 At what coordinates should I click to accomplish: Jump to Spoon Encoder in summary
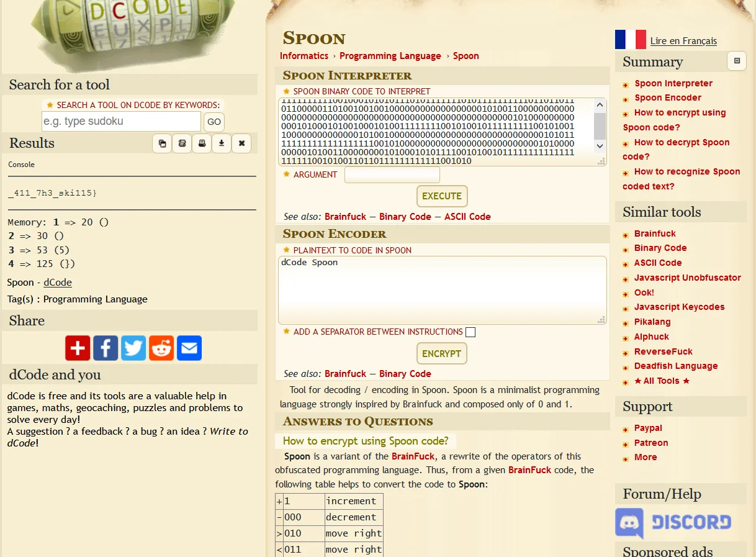pyautogui.click(x=668, y=97)
